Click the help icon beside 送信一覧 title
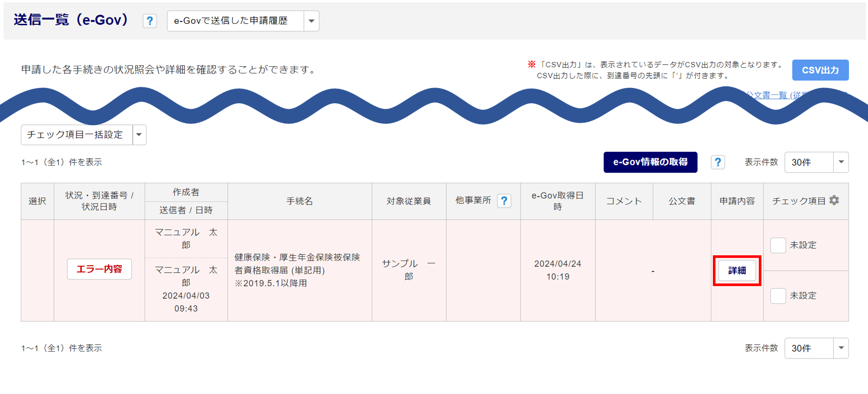 tap(150, 21)
